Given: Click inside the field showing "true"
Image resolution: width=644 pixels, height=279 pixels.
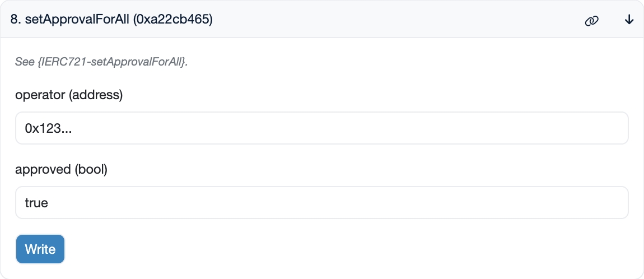Looking at the screenshot, I should 321,202.
